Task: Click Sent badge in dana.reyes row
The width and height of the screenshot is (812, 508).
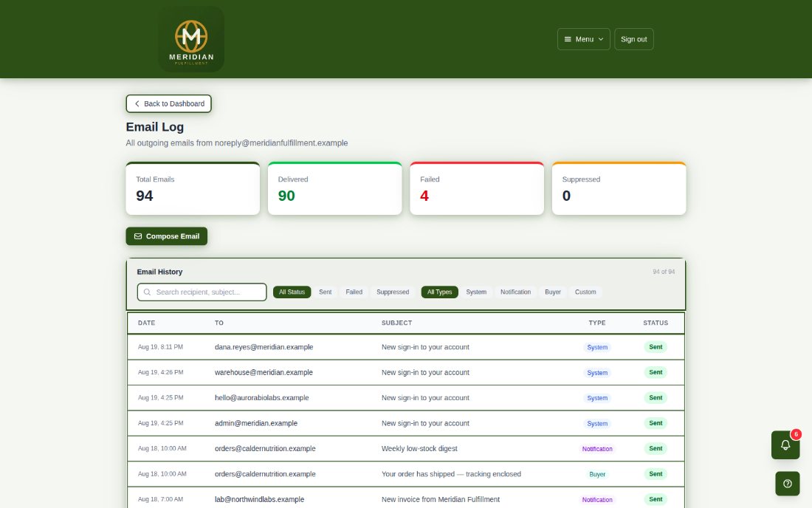Action: point(656,347)
